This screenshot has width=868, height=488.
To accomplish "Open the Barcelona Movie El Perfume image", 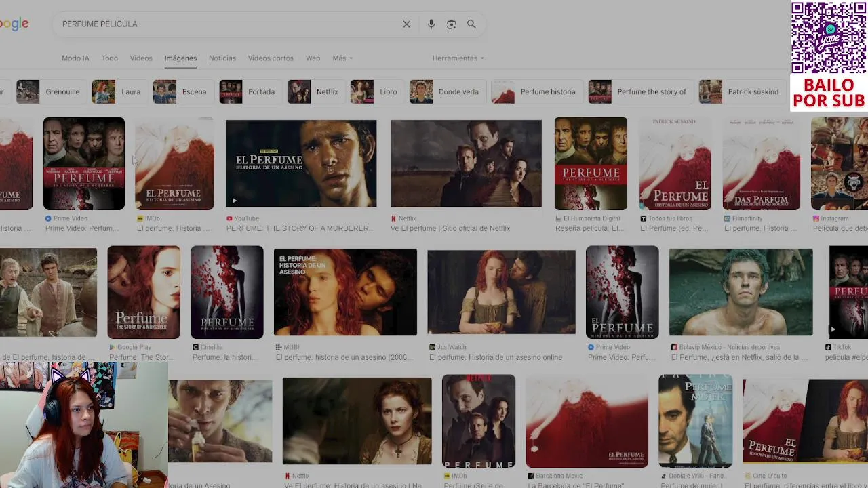I will pyautogui.click(x=587, y=421).
